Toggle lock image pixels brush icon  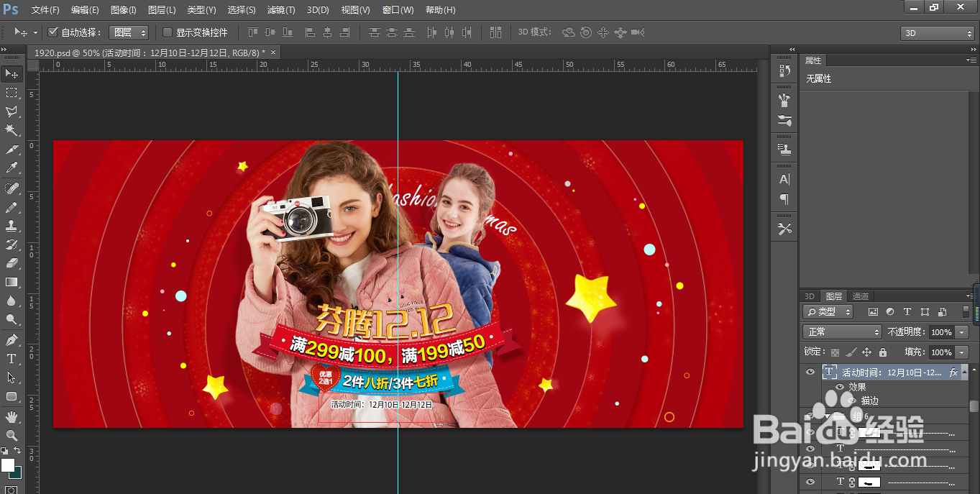point(851,352)
